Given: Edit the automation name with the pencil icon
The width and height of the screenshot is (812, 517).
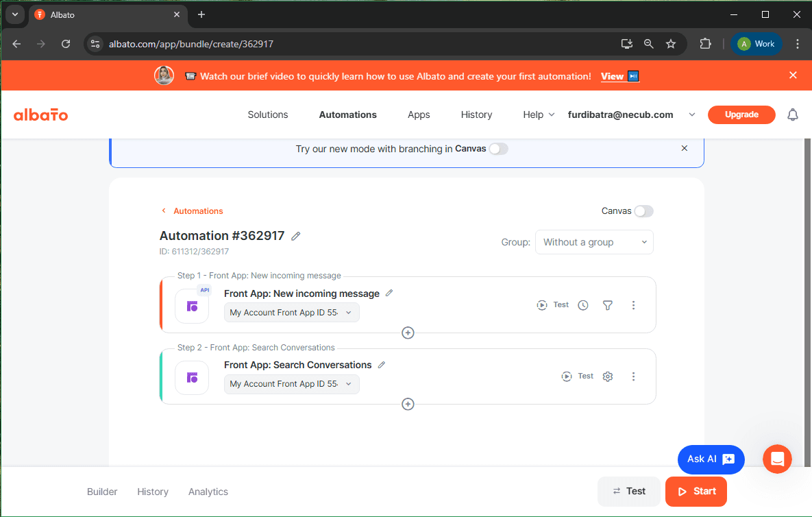Looking at the screenshot, I should [295, 235].
